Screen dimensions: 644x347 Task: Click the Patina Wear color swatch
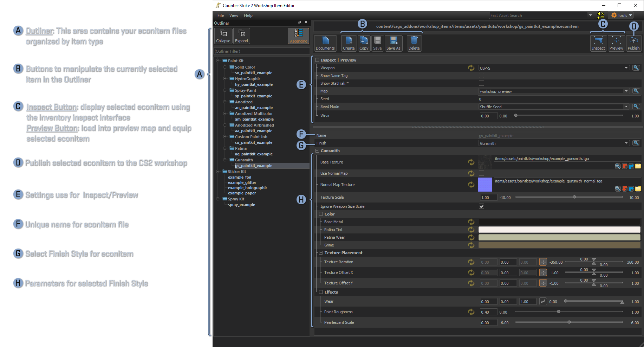pos(559,237)
